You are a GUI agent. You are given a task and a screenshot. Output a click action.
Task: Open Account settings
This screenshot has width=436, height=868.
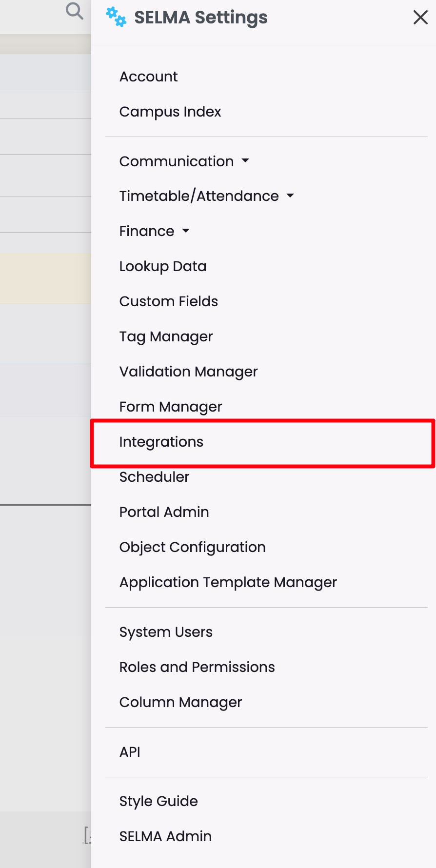[x=148, y=77]
